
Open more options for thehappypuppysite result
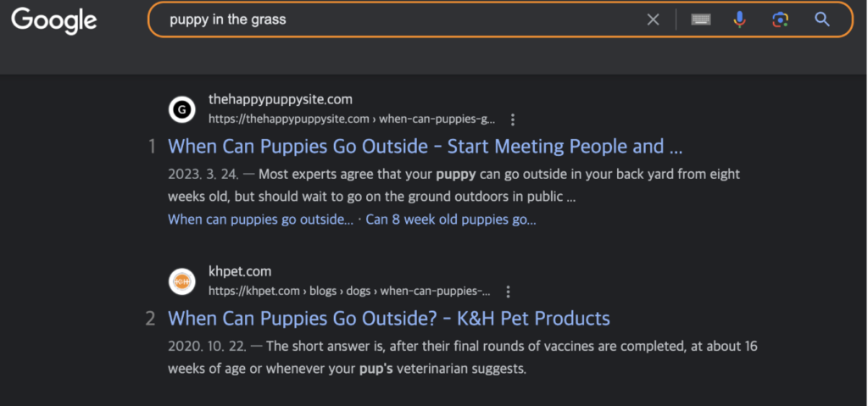tap(512, 120)
